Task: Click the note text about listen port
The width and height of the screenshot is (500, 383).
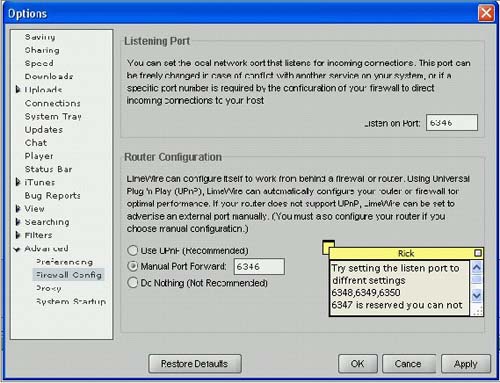Action: pyautogui.click(x=395, y=274)
